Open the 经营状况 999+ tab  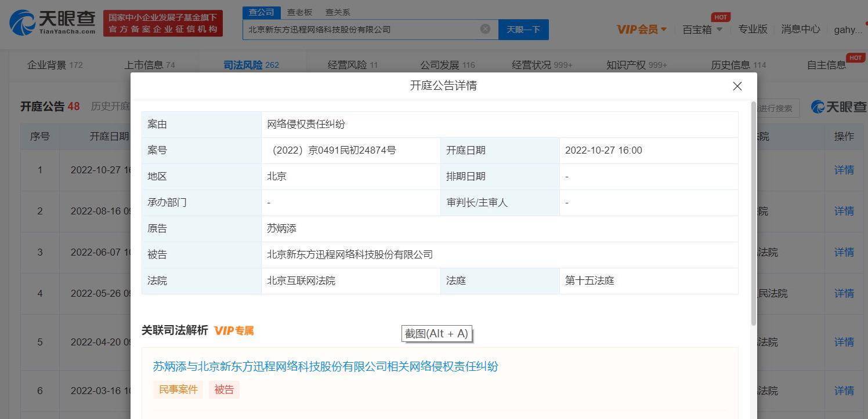coord(542,65)
